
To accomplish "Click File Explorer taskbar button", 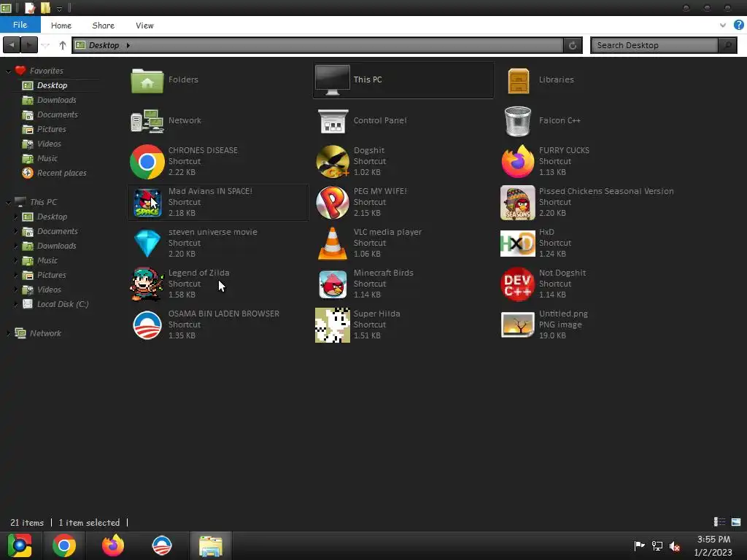I will [x=211, y=545].
